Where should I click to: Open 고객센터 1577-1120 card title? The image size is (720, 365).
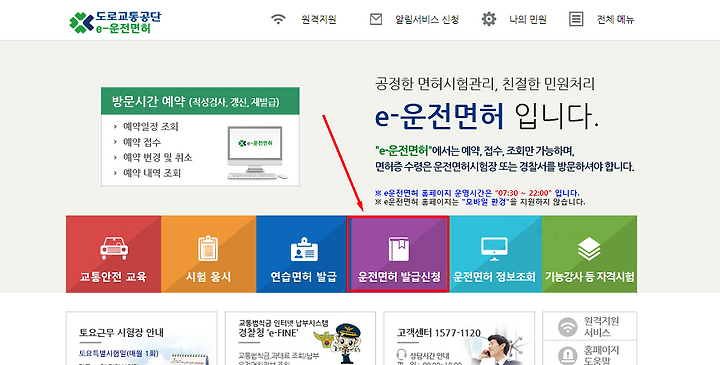[439, 332]
